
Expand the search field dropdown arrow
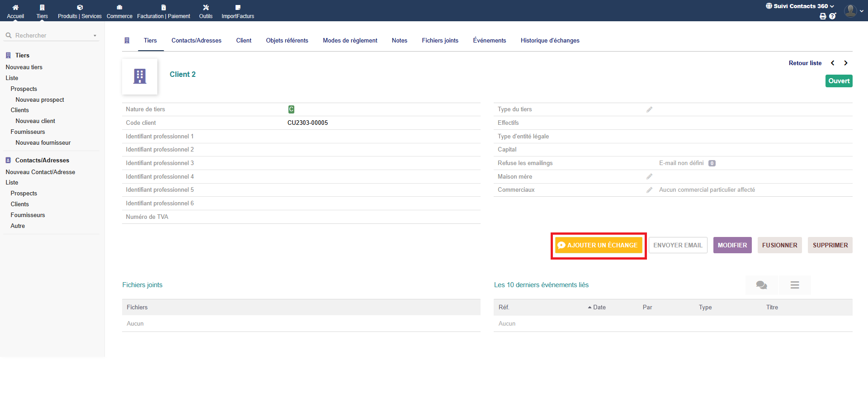95,36
